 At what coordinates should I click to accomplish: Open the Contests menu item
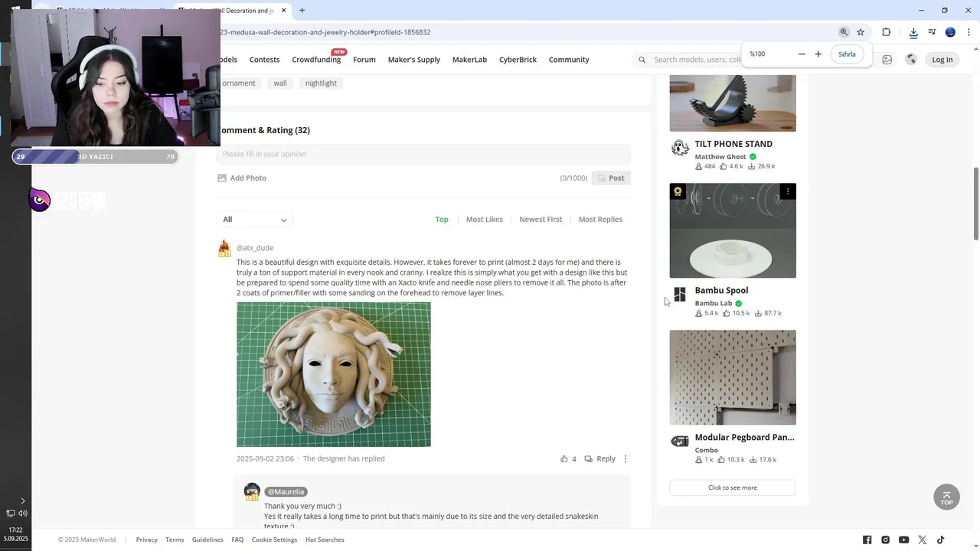coord(264,60)
